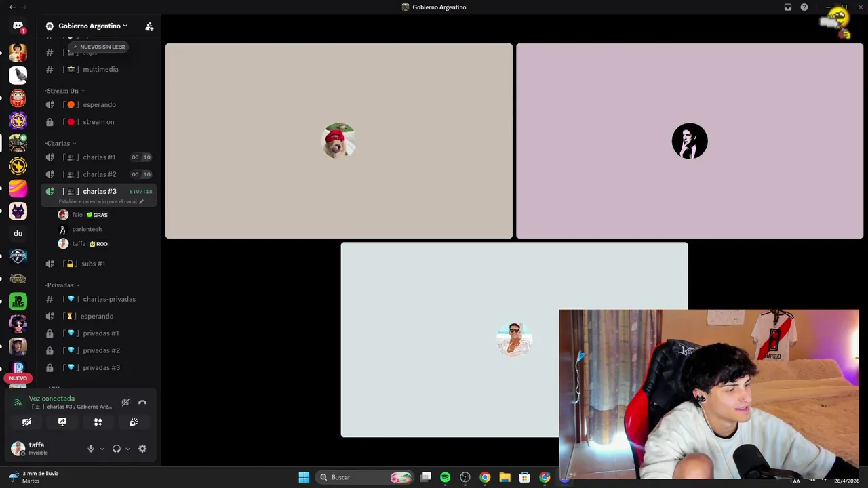The image size is (868, 488).
Task: Open the black bird server icon
Action: click(x=18, y=75)
